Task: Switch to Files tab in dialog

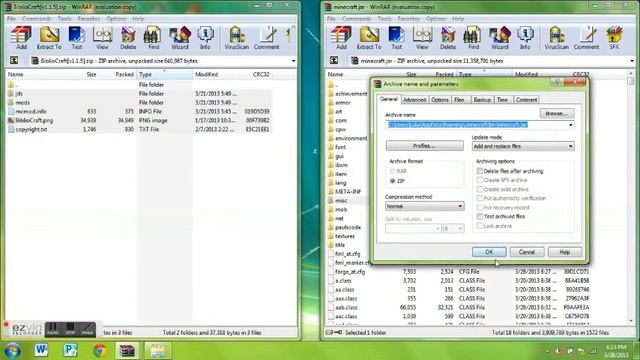Action: (x=459, y=100)
